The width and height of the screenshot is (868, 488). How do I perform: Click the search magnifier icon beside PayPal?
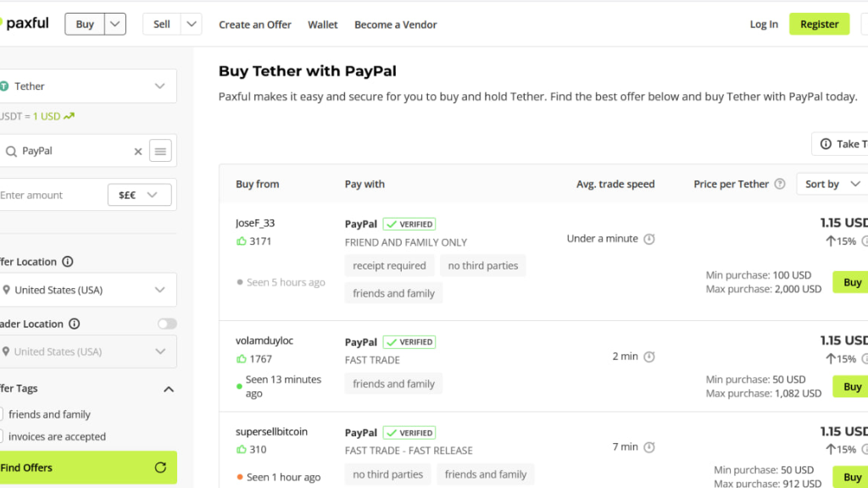(x=11, y=151)
